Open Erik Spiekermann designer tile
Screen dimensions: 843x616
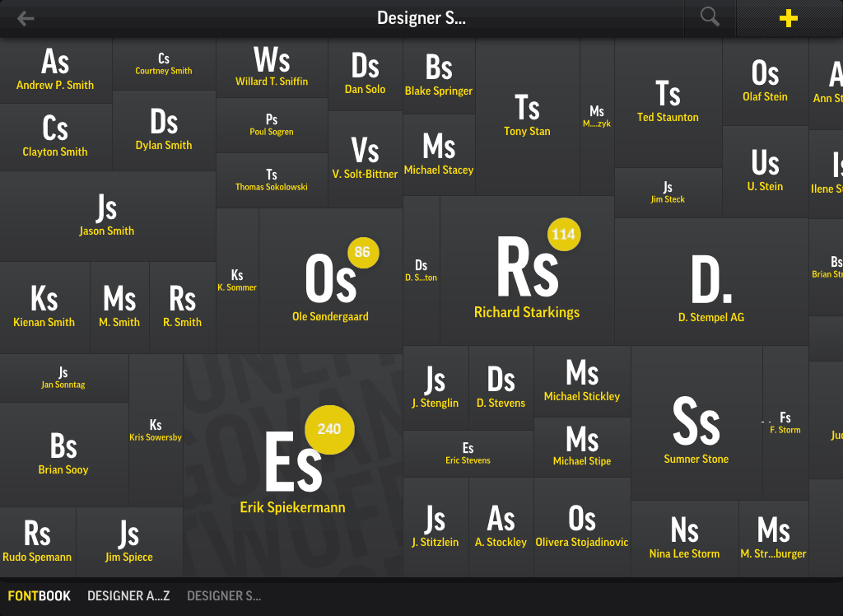tap(293, 465)
